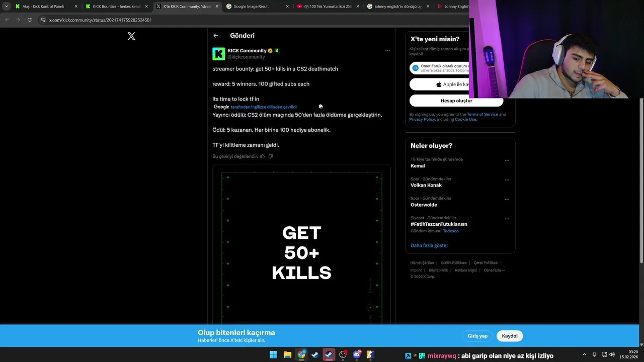This screenshot has height=362, width=644.
Task: Click the Kaydol button in the bottom banner
Action: click(x=510, y=336)
